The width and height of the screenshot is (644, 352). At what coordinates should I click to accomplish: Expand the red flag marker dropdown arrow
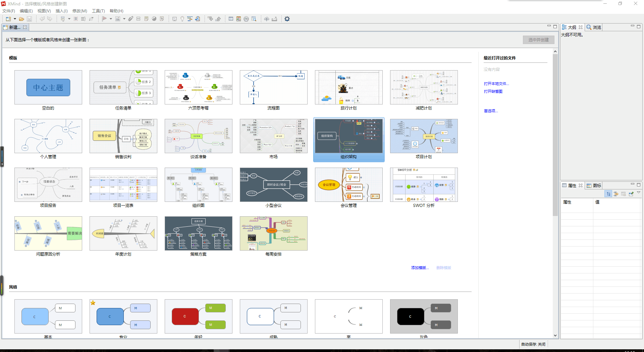111,19
